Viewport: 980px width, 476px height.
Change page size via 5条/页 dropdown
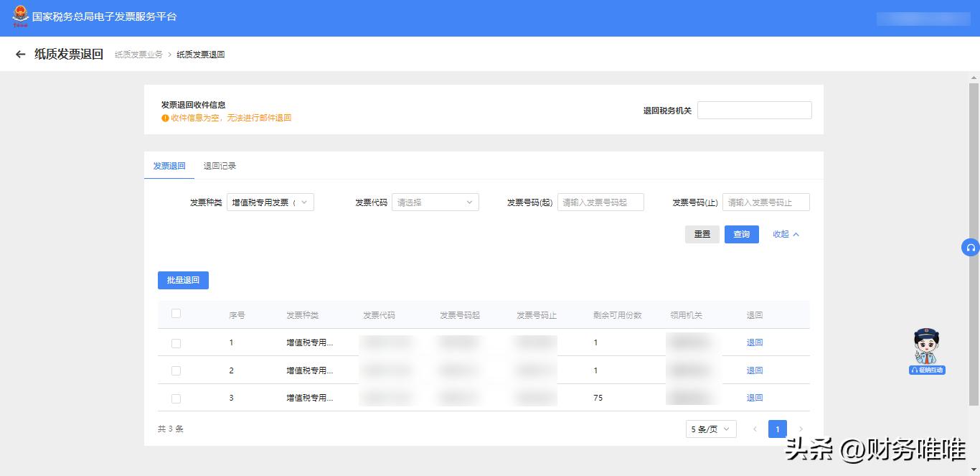[x=710, y=429]
